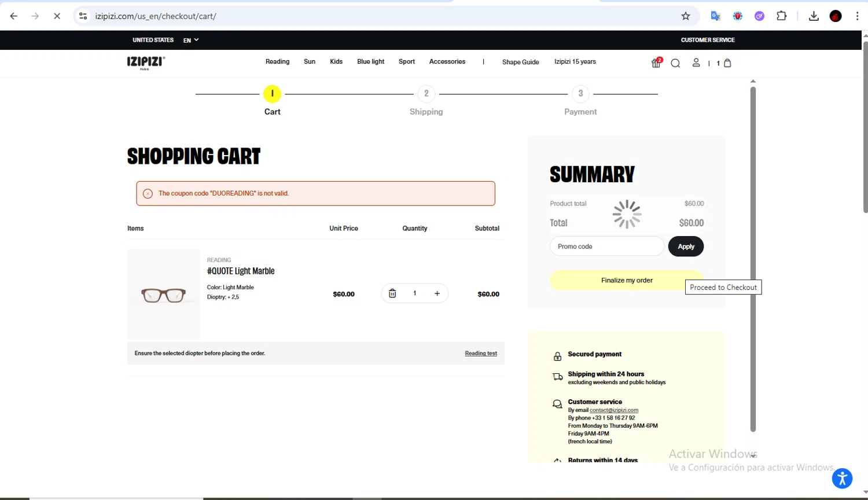868x500 pixels.
Task: Click the Finalize my order button
Action: pyautogui.click(x=627, y=280)
